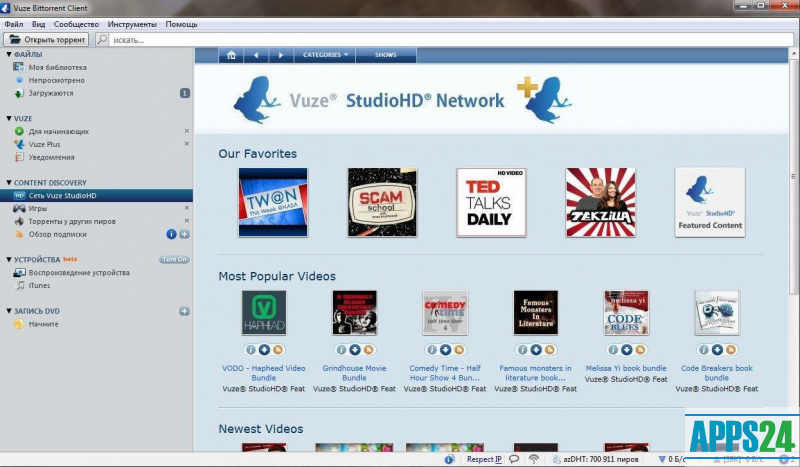Toggle the Turn On devices button

[x=174, y=259]
